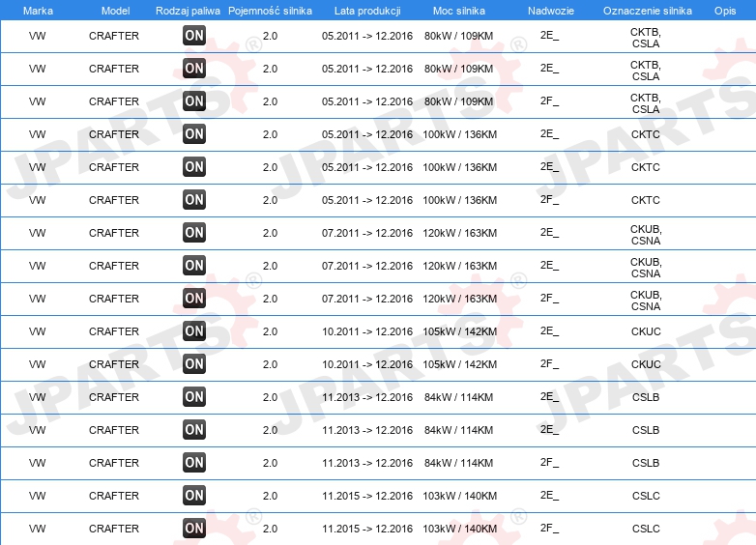Click the ON diesel icon in the 105kW 2F_ row

(194, 363)
